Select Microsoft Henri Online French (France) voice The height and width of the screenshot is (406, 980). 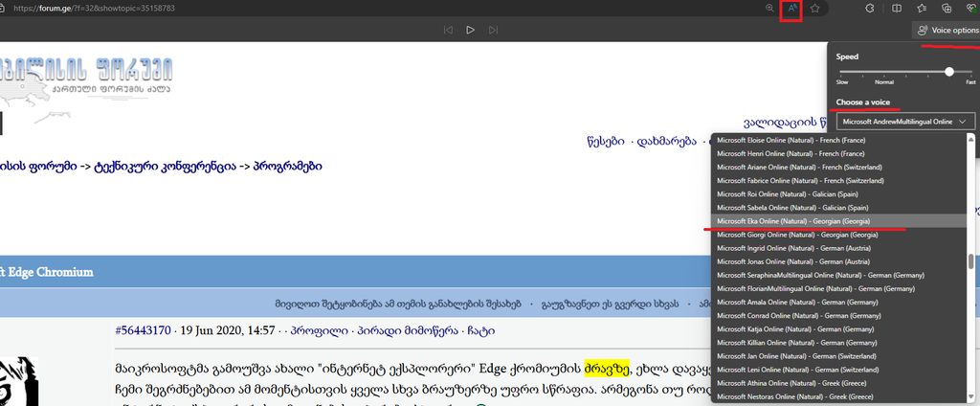(x=840, y=154)
